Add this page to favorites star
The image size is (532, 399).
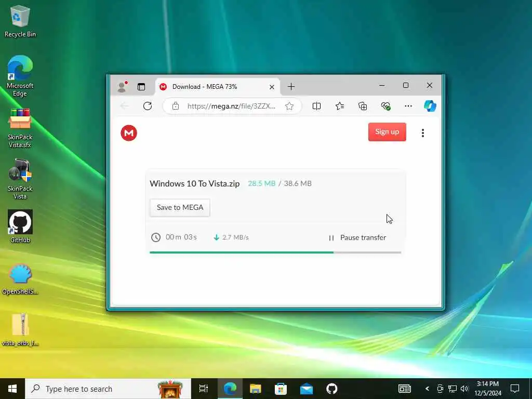point(289,106)
